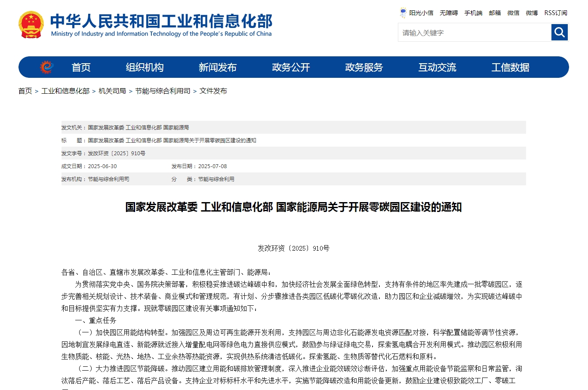Click the 工业和信息化部 breadcrumb link
Image resolution: width=588 pixels, height=390 pixels.
65,91
